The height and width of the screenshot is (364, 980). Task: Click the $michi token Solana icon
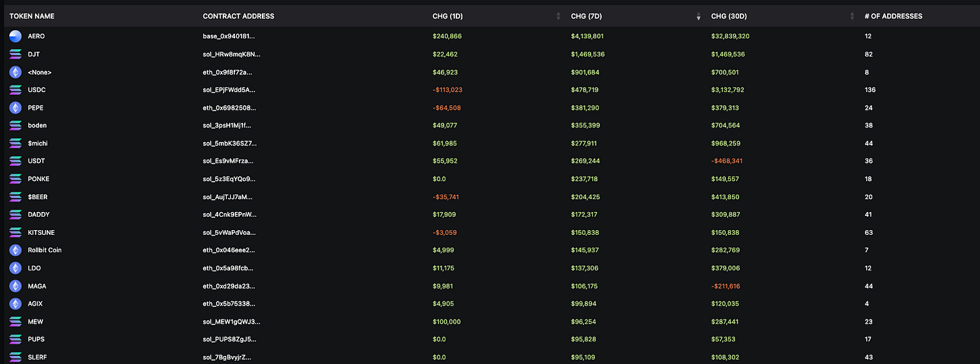pyautogui.click(x=15, y=143)
